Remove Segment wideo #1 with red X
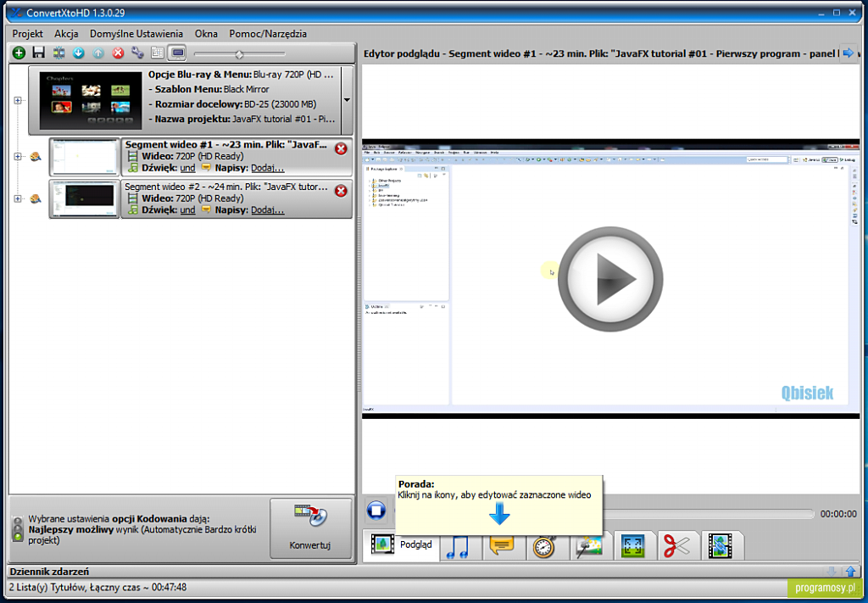 coord(341,149)
